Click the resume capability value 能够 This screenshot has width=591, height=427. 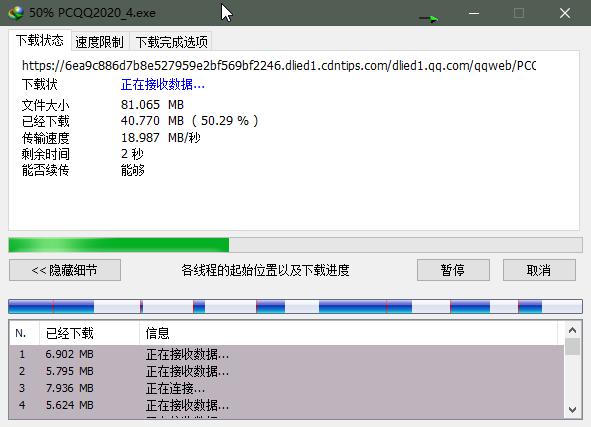click(x=133, y=170)
